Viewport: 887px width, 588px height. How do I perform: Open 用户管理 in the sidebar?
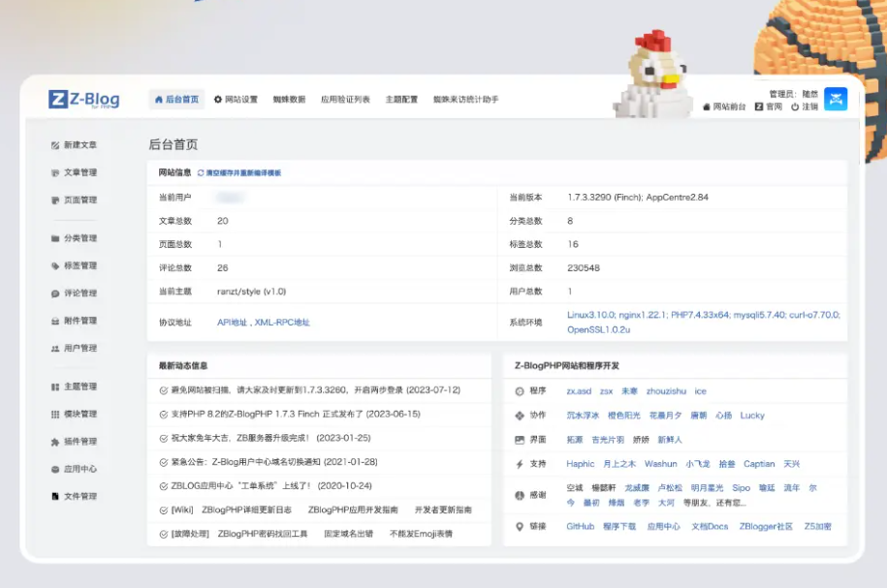click(74, 349)
